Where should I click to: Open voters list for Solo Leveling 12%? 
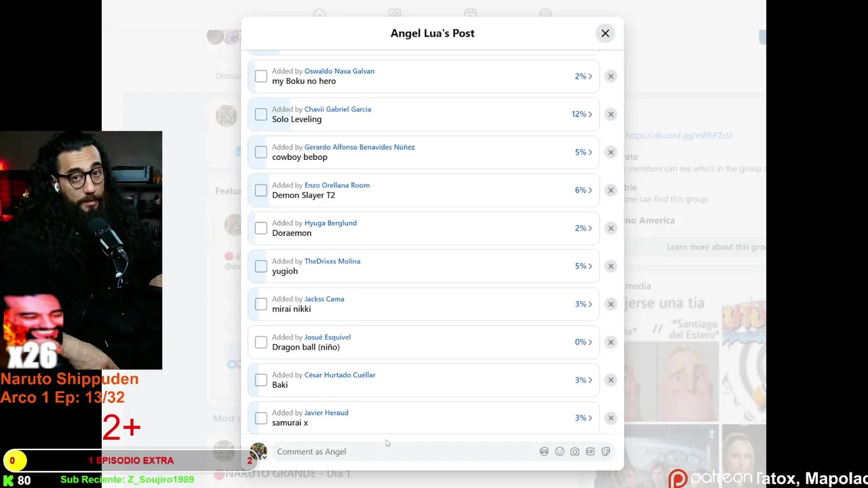582,115
